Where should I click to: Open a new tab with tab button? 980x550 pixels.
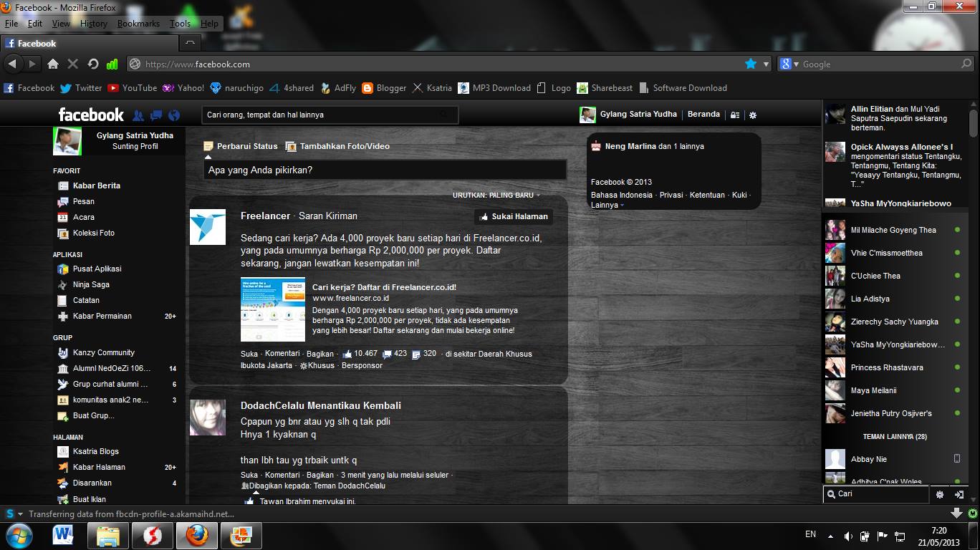[189, 43]
